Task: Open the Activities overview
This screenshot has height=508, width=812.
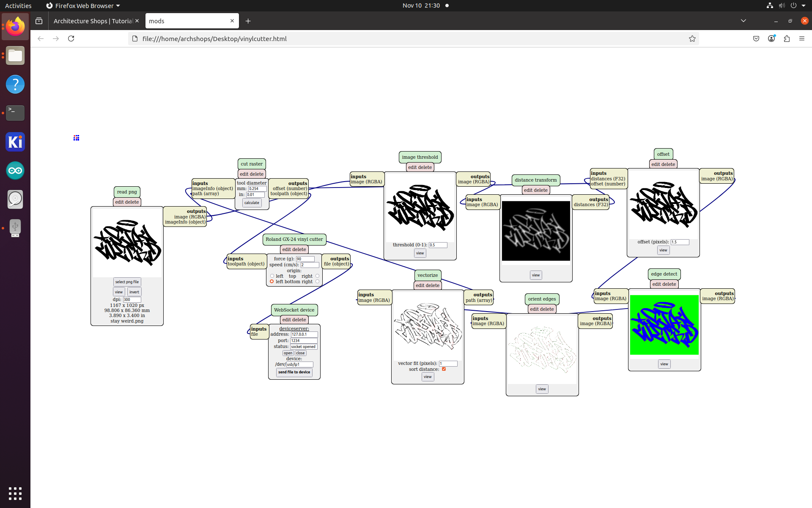Action: pos(18,6)
